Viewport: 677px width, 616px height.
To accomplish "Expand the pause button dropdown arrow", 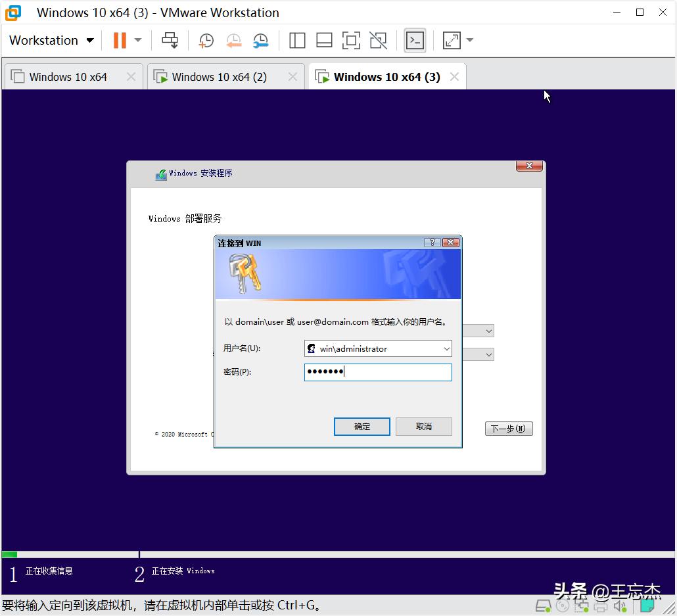I will [x=137, y=40].
